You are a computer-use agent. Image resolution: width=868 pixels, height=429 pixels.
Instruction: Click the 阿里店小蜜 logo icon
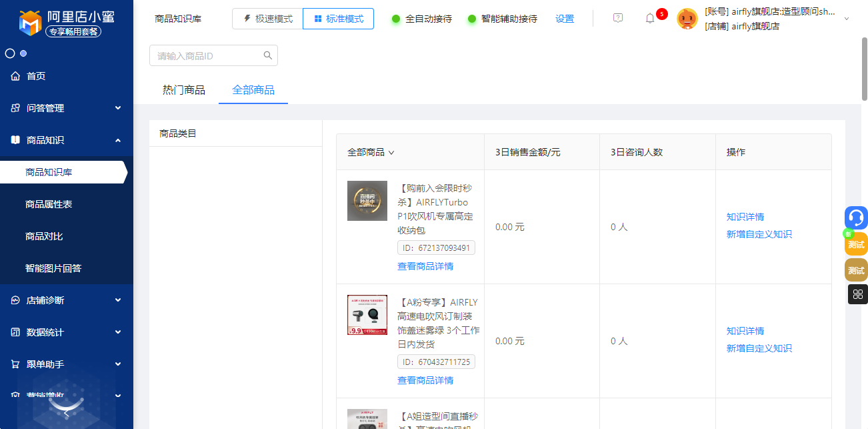(31, 21)
